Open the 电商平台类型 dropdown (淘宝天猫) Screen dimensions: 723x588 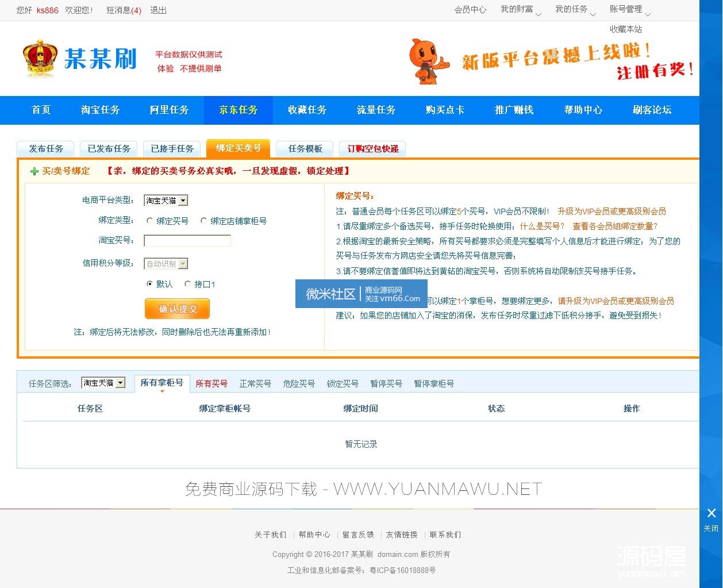(166, 201)
